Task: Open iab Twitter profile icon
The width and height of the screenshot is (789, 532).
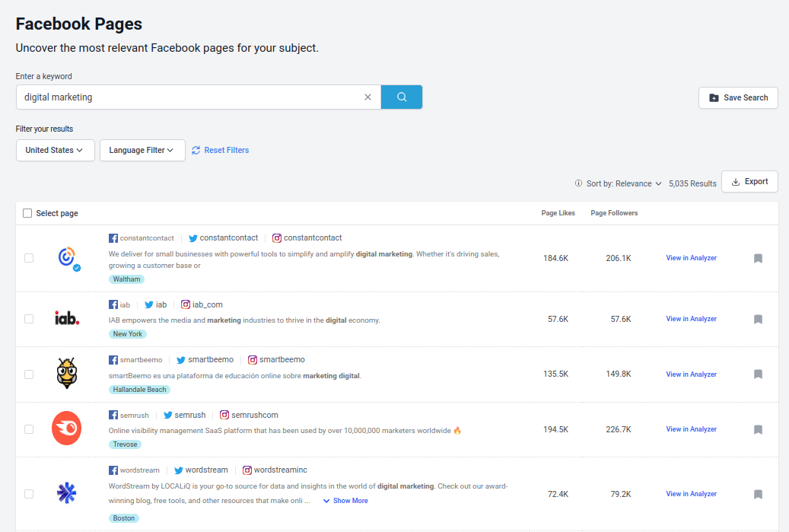Action: [x=149, y=305]
